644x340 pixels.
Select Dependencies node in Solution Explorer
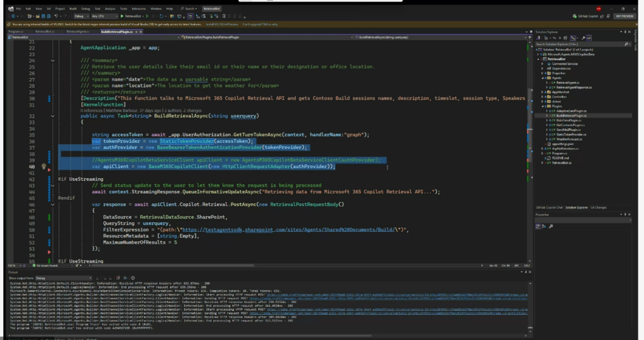[x=562, y=69]
